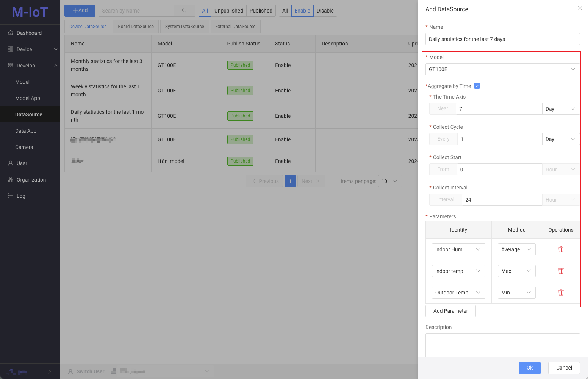This screenshot has height=379, width=588.
Task: Close the Add DataSource panel
Action: pos(580,9)
